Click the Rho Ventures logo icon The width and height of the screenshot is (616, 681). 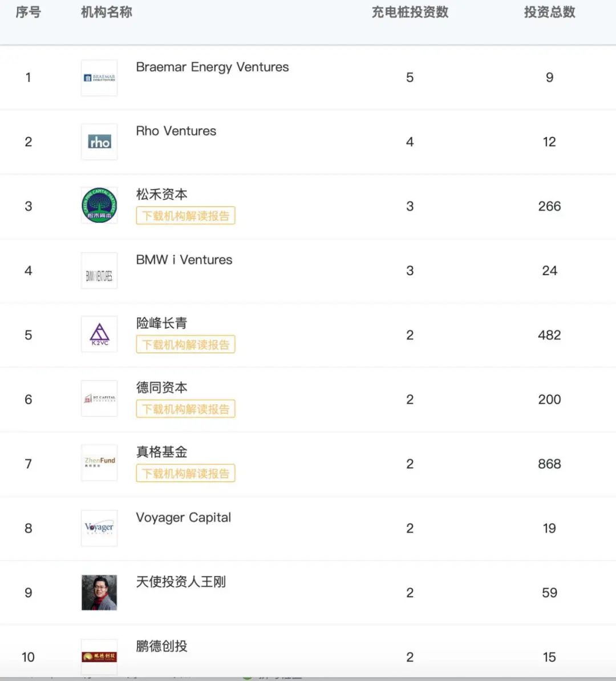(99, 142)
